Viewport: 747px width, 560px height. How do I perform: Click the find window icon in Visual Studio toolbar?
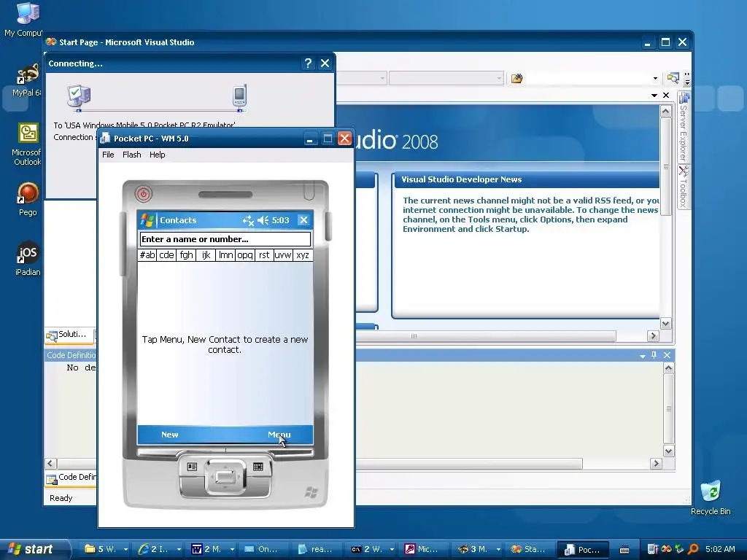[673, 77]
